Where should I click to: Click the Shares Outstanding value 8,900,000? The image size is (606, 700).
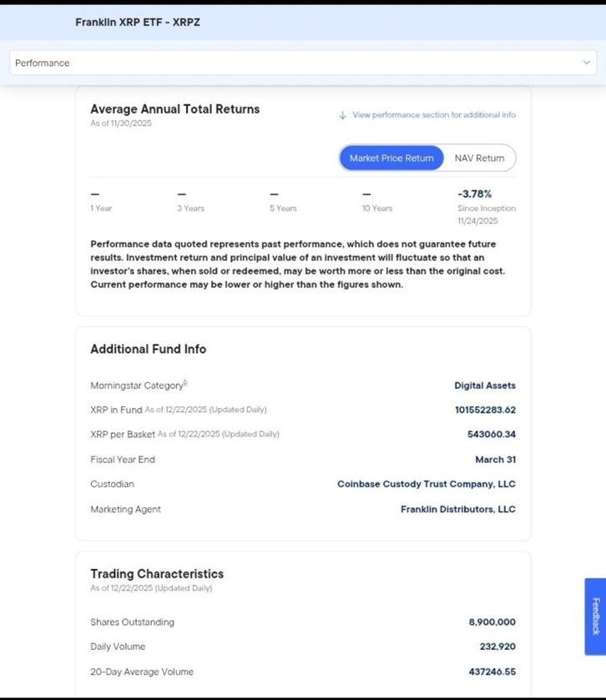tap(492, 622)
